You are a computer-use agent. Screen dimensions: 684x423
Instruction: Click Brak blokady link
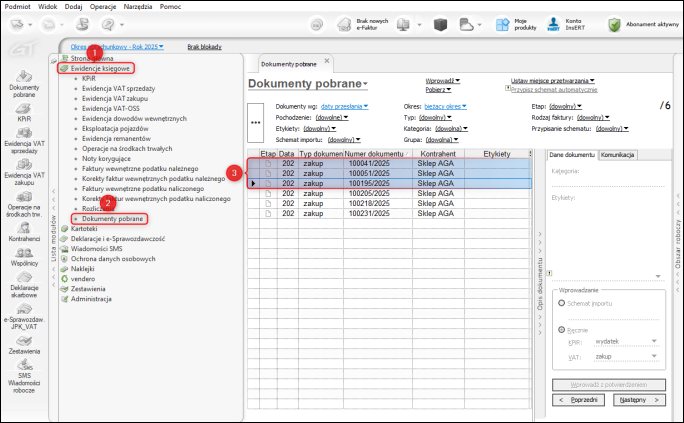pos(205,47)
